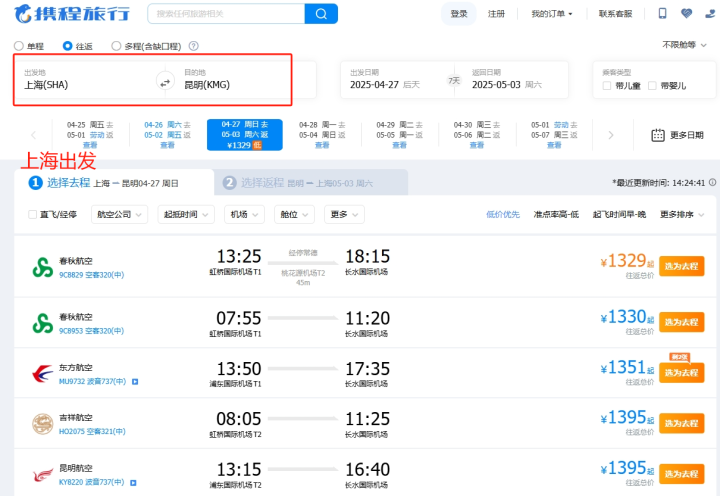
Task: Click the customer service agent icon in header
Action: tap(710, 13)
